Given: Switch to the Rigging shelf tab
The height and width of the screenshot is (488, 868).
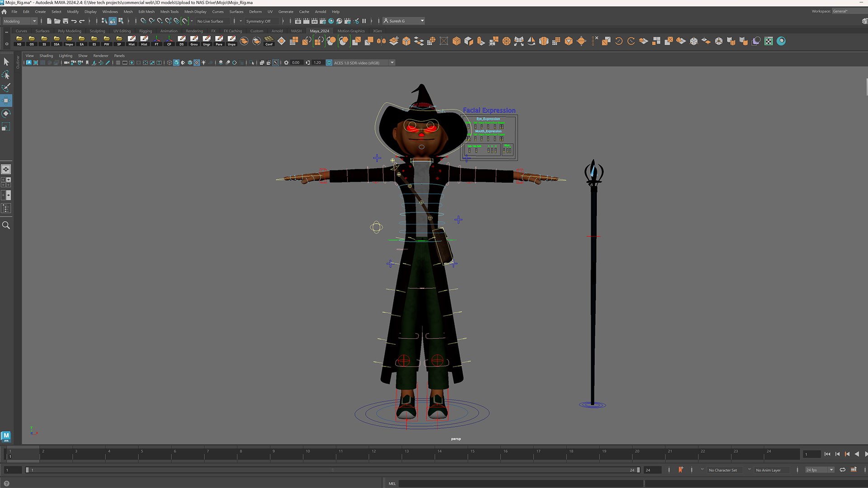Looking at the screenshot, I should (x=146, y=31).
